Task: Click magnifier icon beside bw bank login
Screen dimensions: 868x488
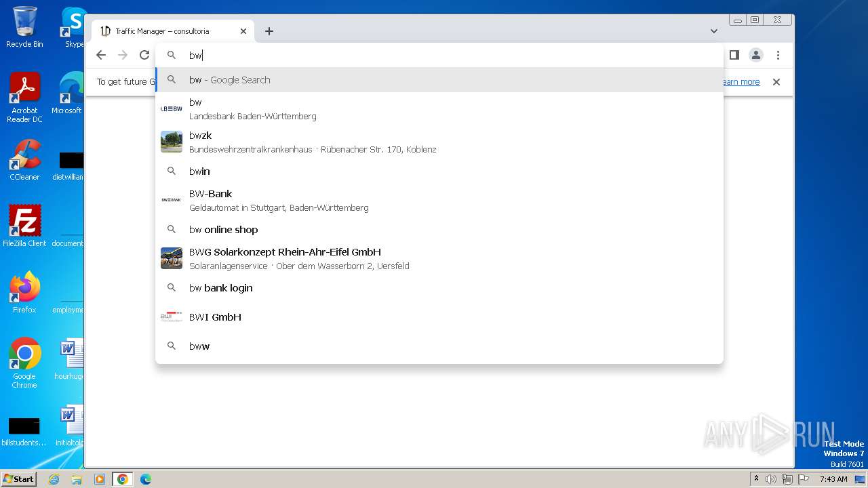Action: coord(172,288)
